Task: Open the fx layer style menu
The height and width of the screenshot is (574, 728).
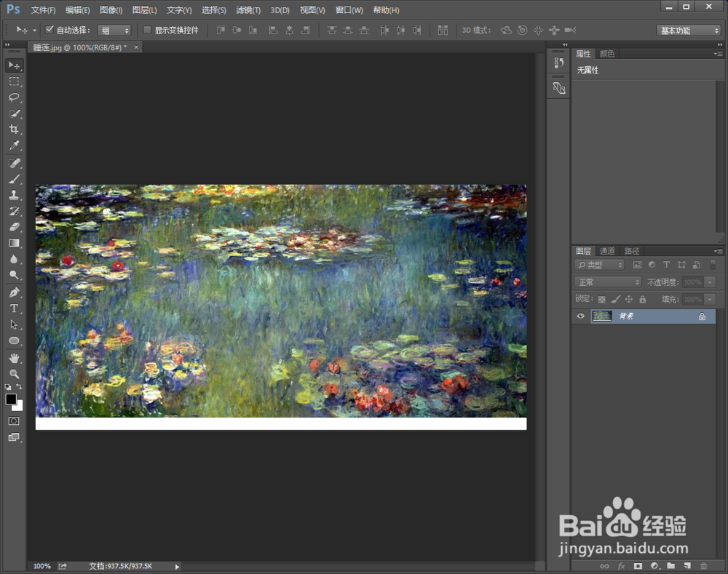Action: (x=621, y=566)
